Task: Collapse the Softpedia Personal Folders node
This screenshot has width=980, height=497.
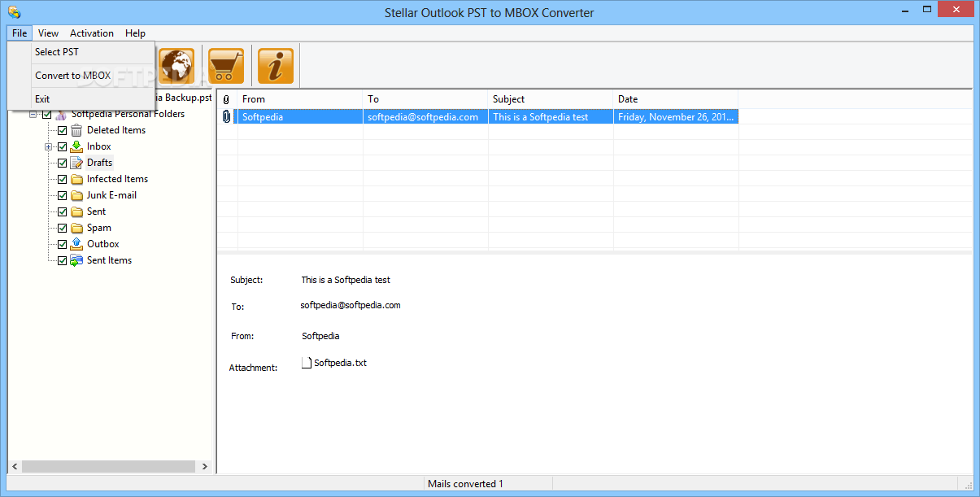Action: 33,114
